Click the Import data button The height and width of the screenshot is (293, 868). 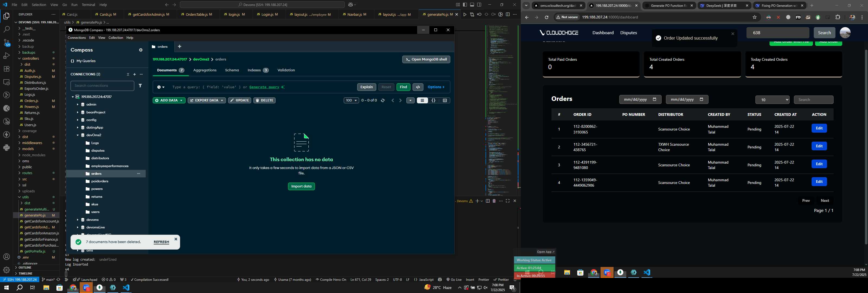click(301, 186)
